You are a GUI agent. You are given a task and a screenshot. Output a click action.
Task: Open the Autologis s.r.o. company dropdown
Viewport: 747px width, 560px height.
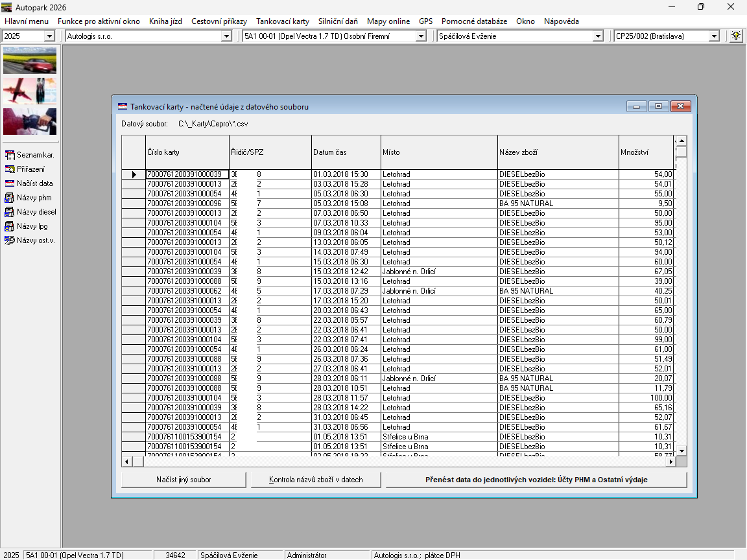226,36
